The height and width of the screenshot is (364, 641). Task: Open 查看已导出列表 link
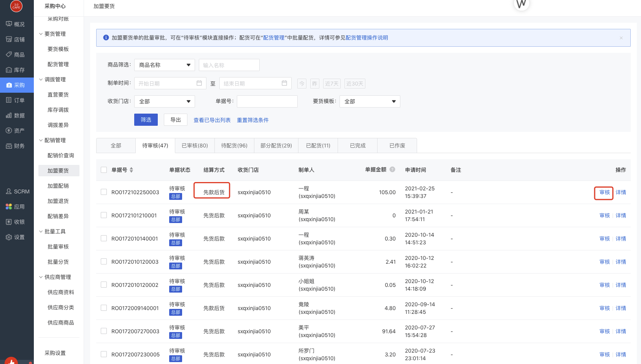coord(212,120)
